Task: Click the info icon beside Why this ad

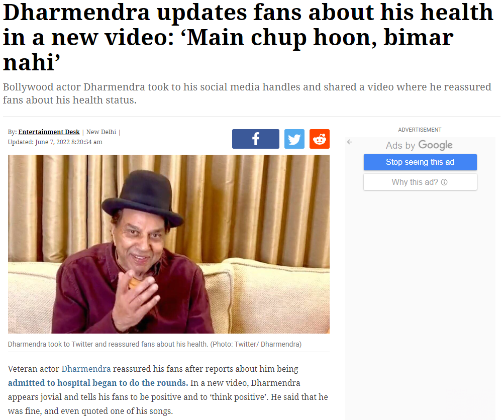Action: pos(444,182)
